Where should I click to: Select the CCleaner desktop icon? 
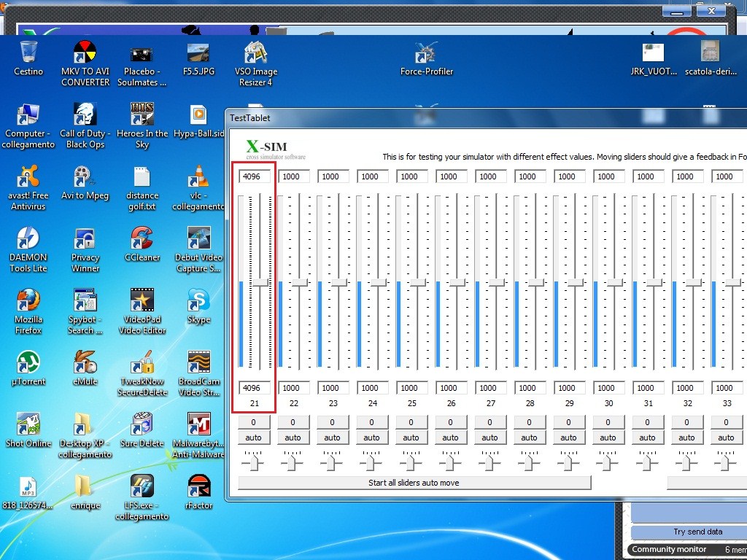[142, 238]
